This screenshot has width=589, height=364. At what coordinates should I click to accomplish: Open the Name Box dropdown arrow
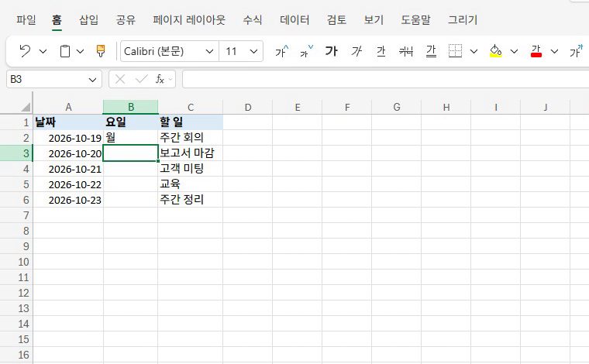coord(92,80)
